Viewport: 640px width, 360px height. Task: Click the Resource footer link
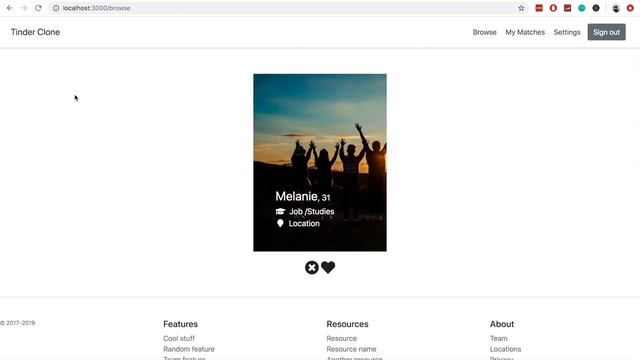point(342,338)
